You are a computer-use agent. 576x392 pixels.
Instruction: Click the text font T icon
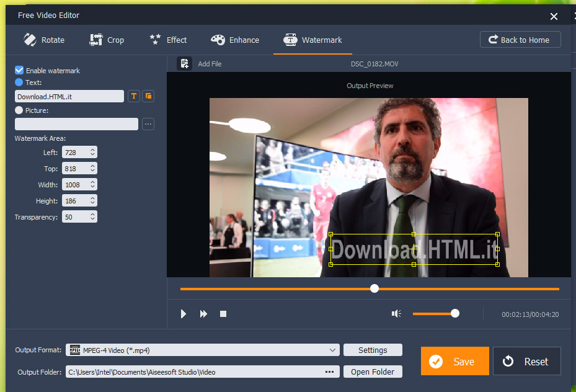[x=133, y=96]
